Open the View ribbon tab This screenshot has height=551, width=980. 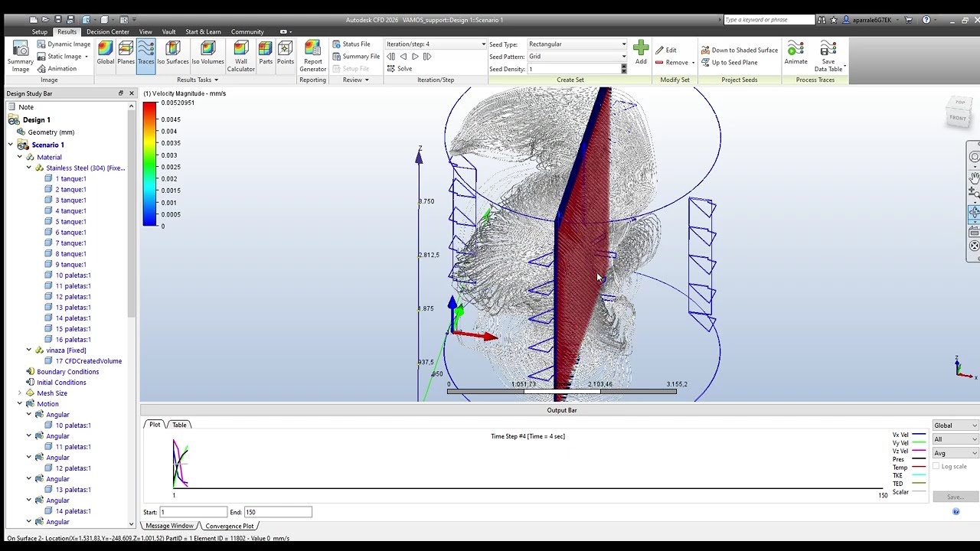145,31
